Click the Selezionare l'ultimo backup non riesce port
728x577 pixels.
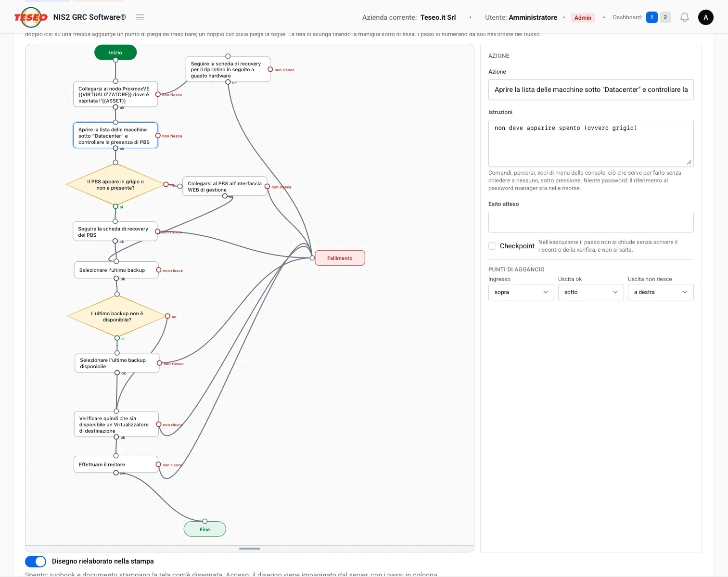(159, 270)
